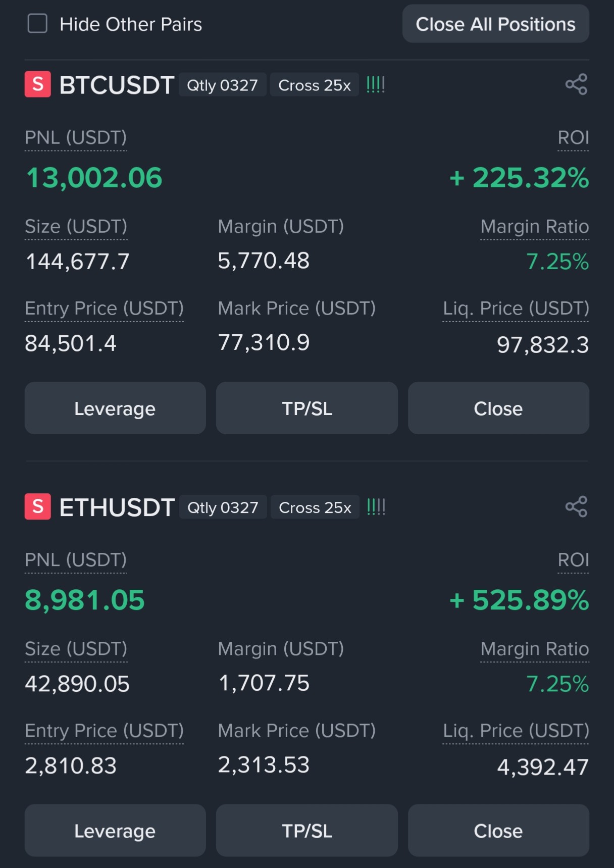Tap the BTCUSDT short side badge
Image resolution: width=614 pixels, height=868 pixels.
pos(38,84)
